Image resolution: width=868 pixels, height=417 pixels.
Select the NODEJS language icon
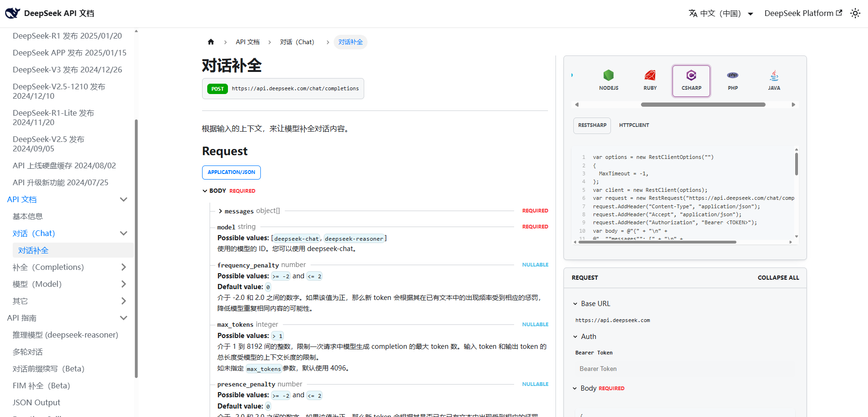click(x=609, y=80)
